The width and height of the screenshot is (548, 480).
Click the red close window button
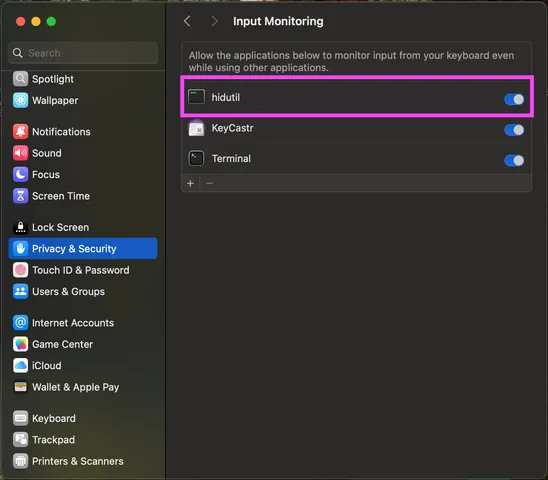tap(21, 21)
